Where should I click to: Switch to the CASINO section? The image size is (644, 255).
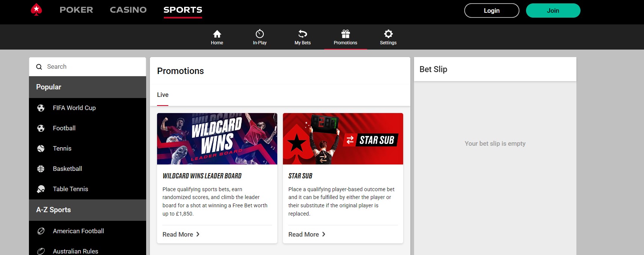(x=128, y=10)
